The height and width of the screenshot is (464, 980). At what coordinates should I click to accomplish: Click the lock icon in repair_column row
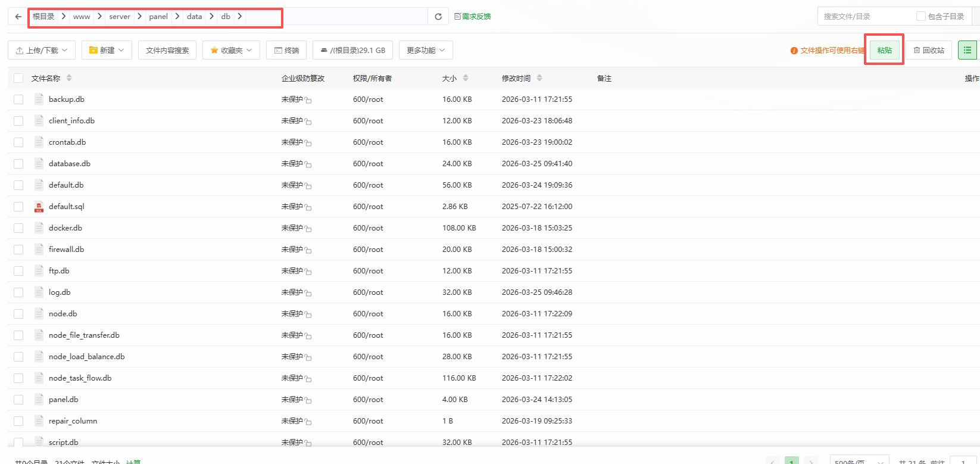(308, 422)
